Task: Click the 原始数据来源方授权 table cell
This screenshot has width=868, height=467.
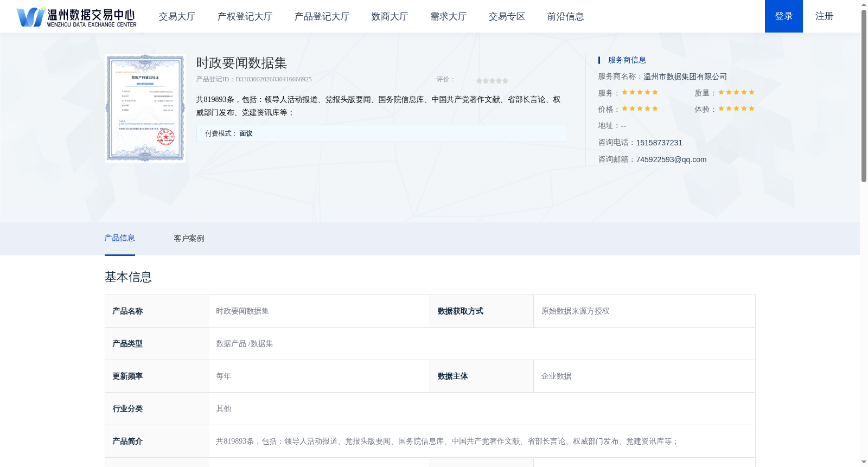Action: (644, 311)
